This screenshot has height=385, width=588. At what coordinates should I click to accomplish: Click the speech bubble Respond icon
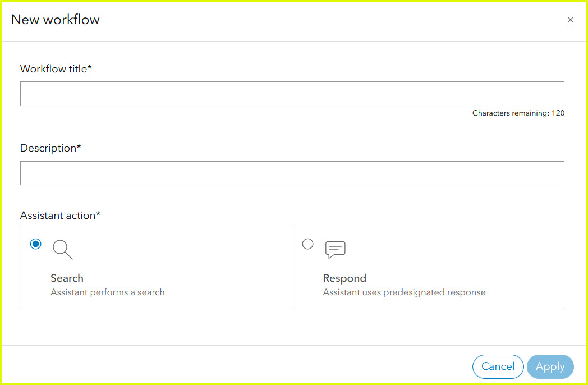[335, 250]
